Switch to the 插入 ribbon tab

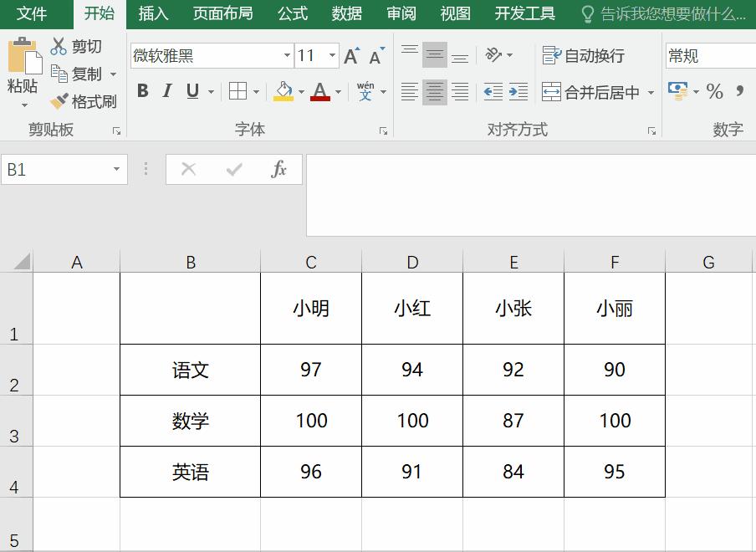(153, 13)
